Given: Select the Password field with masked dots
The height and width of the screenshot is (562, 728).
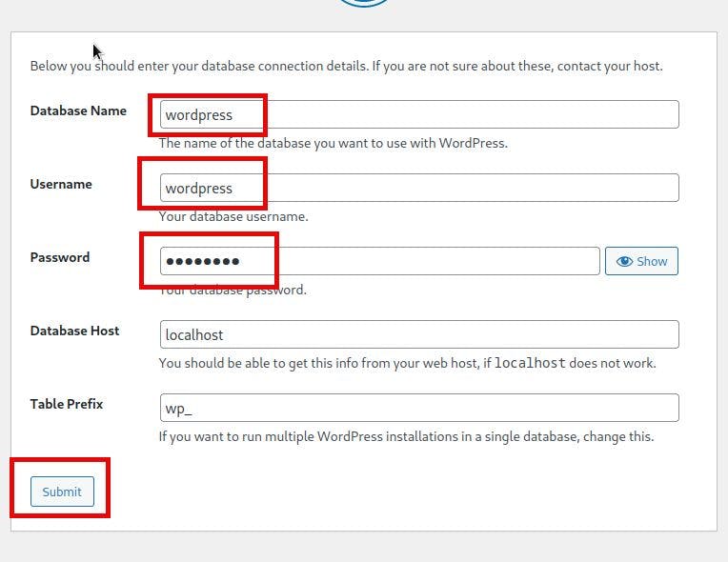Looking at the screenshot, I should (x=379, y=261).
